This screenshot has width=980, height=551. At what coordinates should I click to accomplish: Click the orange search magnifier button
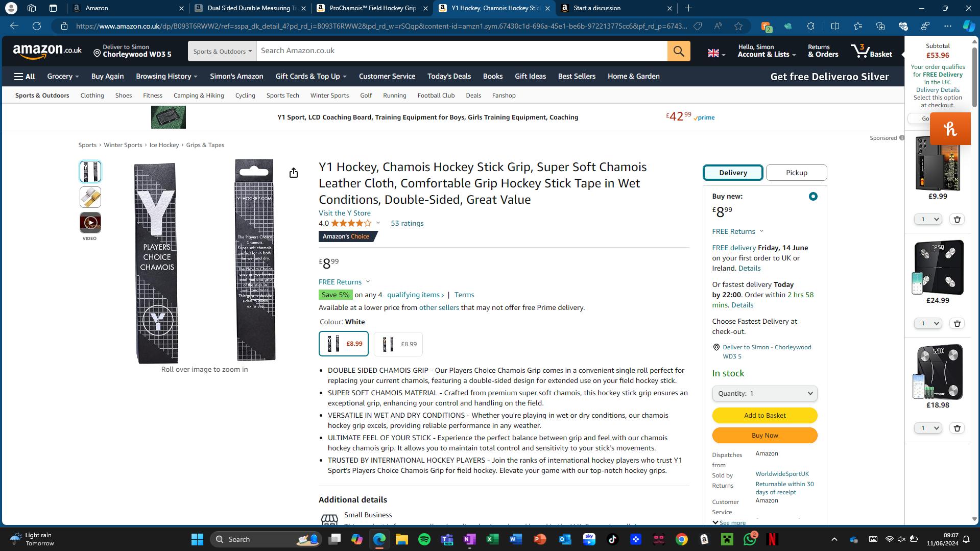[678, 51]
